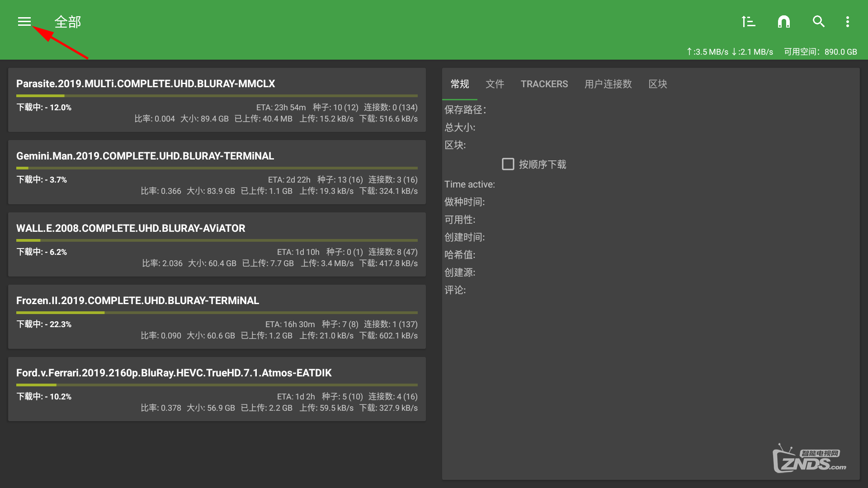Screen dimensions: 868x488
Task: Click the 下载中 10.2% status text
Action: (44, 397)
